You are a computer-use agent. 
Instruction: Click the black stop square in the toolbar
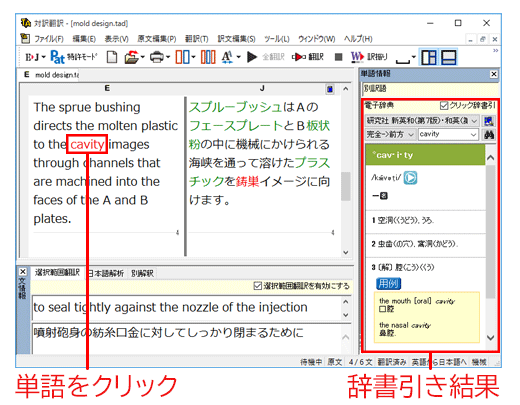(338, 57)
